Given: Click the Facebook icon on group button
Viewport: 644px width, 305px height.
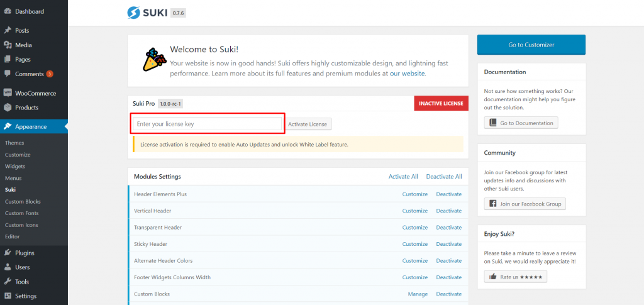Looking at the screenshot, I should tap(493, 204).
